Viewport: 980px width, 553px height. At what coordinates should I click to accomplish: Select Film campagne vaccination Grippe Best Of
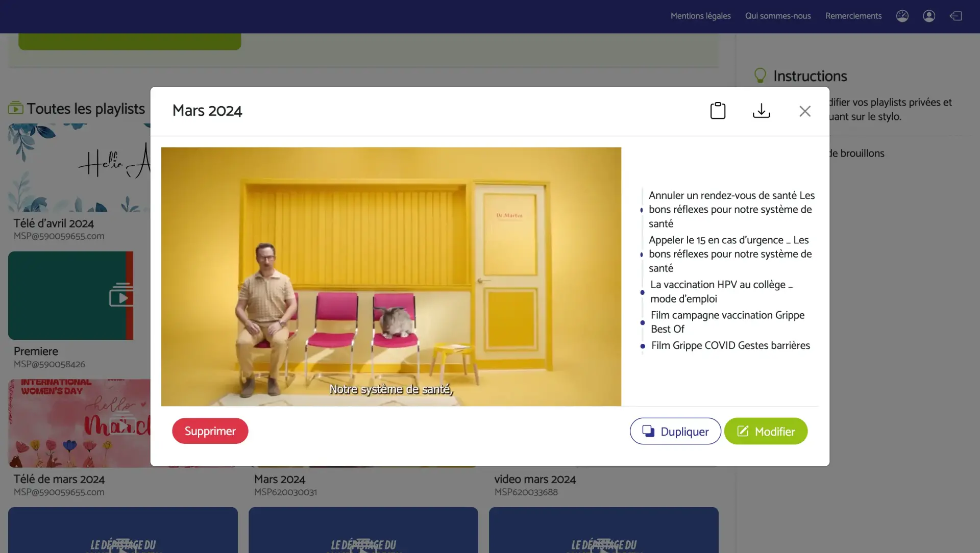pos(727,322)
